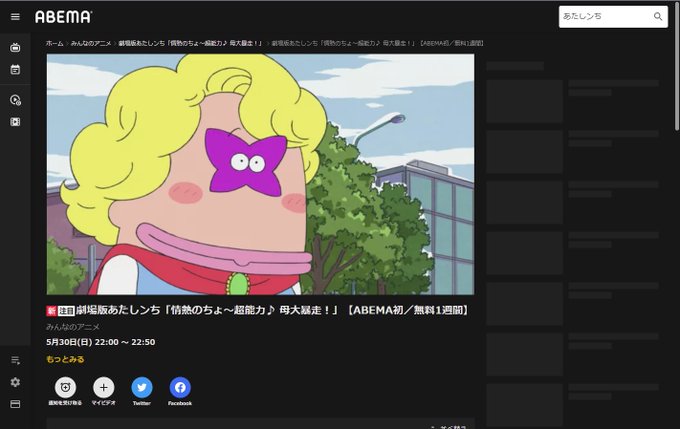
Task: Open the program schedule calendar icon
Action: [x=15, y=69]
